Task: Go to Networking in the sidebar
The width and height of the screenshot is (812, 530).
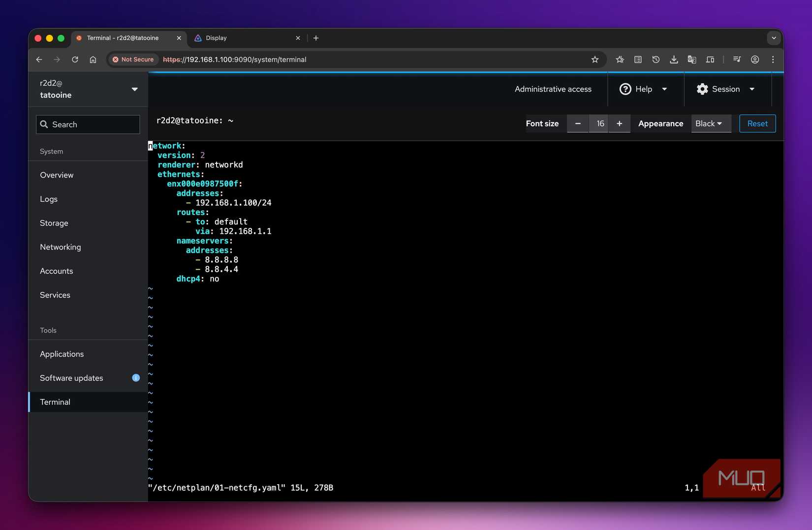Action: 61,247
